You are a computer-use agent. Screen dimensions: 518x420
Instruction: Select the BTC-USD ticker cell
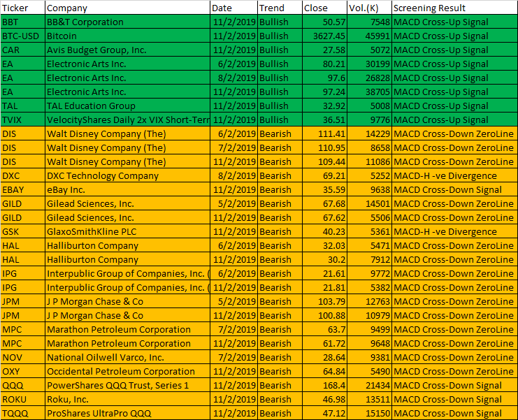click(22, 36)
